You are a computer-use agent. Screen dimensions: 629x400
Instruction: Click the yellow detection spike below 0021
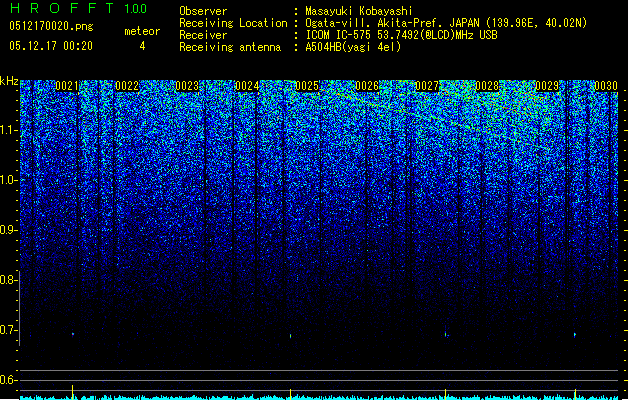pyautogui.click(x=73, y=391)
